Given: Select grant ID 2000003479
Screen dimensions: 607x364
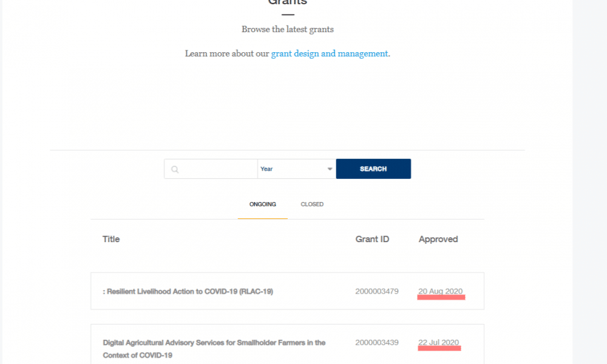Looking at the screenshot, I should tap(377, 291).
